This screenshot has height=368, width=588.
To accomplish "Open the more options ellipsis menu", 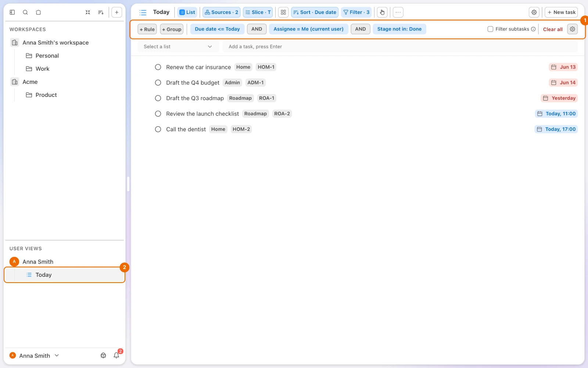I will pos(398,12).
